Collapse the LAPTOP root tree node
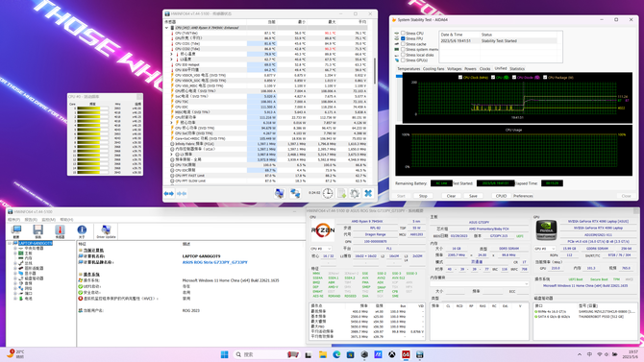The height and width of the screenshot is (362, 644). [10, 243]
